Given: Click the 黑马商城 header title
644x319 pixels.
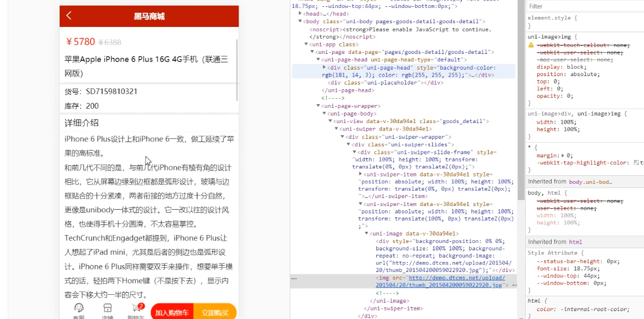Looking at the screenshot, I should click(149, 16).
